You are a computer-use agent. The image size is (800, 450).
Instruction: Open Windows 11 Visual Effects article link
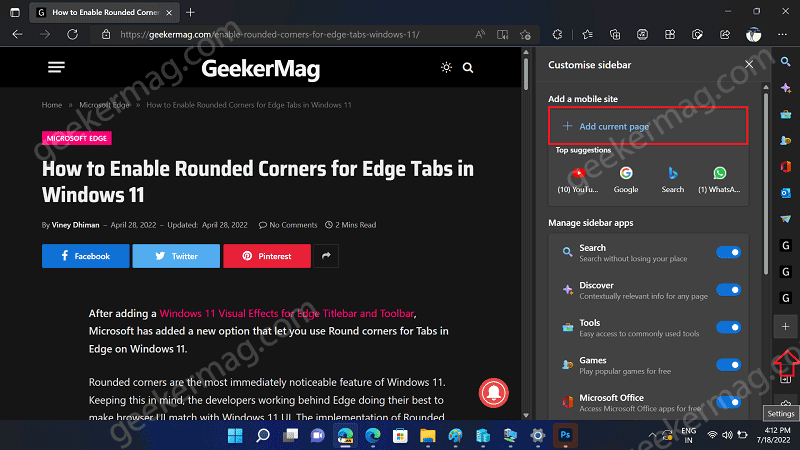pos(287,313)
